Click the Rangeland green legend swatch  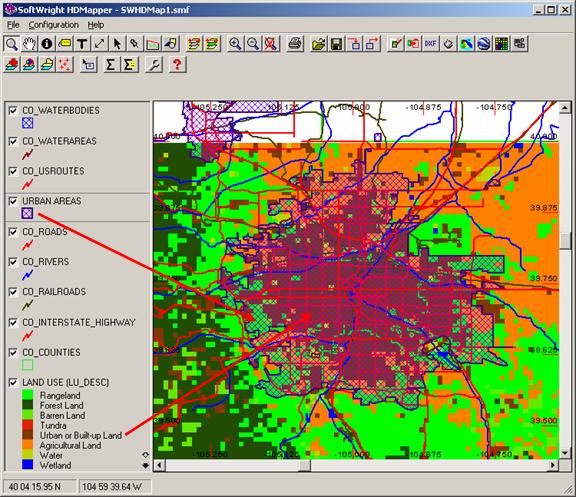click(x=28, y=395)
